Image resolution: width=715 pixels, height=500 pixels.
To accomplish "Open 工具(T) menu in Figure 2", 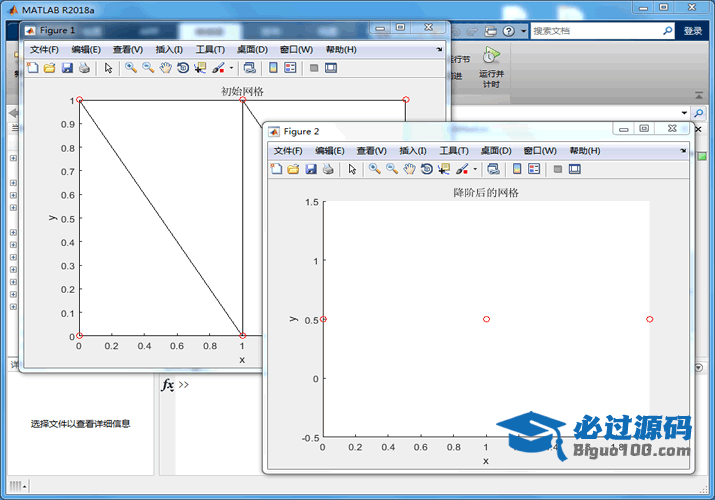I will click(x=454, y=151).
